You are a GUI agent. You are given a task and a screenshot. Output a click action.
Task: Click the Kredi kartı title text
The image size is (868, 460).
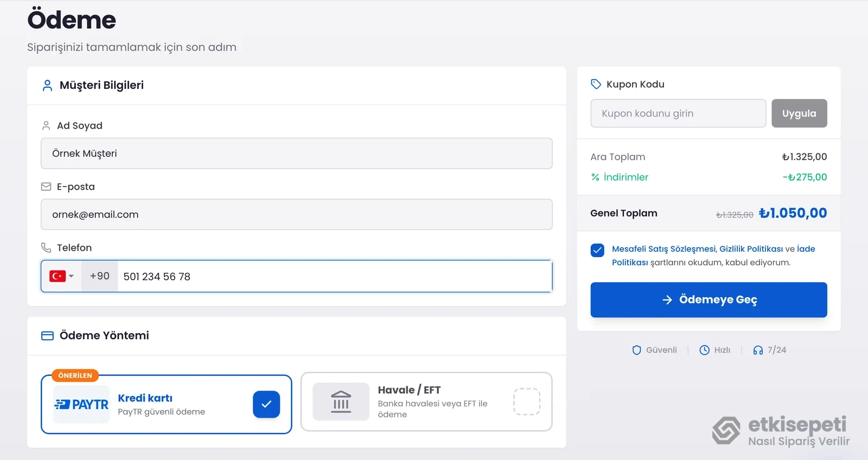[145, 398]
